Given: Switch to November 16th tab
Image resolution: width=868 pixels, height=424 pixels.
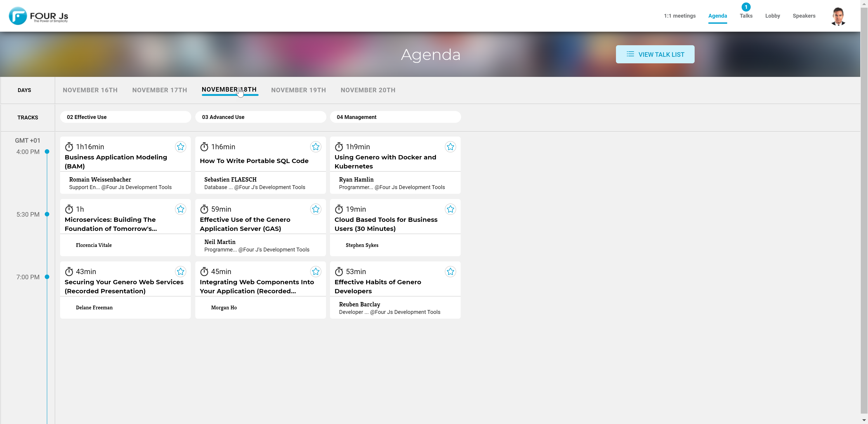Looking at the screenshot, I should click(90, 90).
